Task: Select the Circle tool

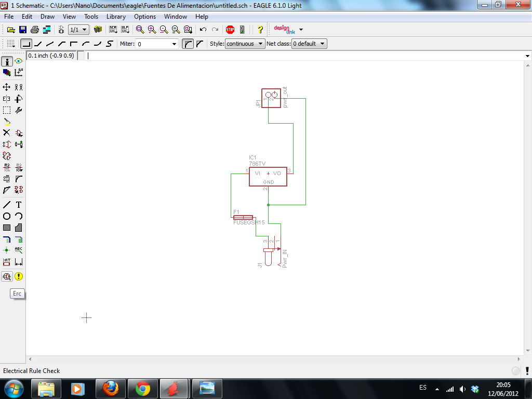Action: point(7,216)
